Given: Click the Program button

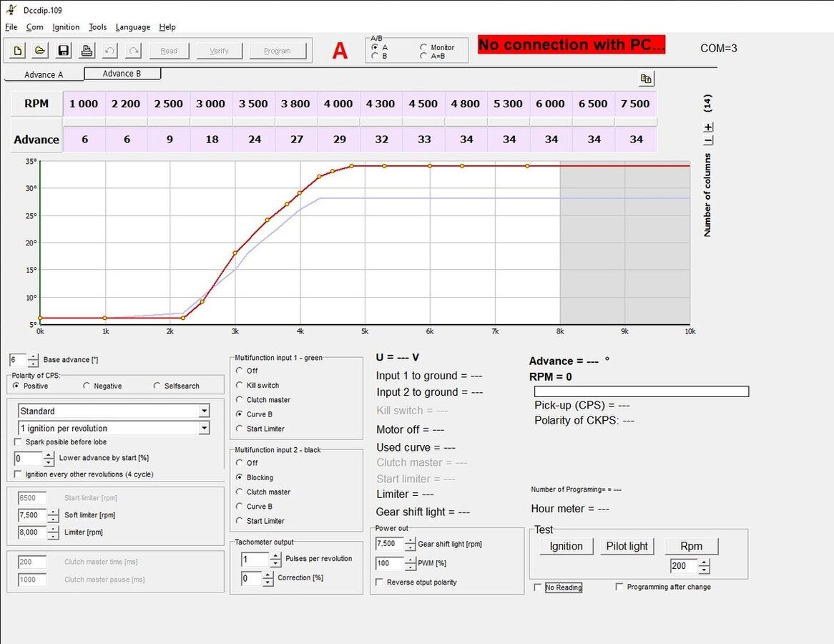Looking at the screenshot, I should 278,50.
